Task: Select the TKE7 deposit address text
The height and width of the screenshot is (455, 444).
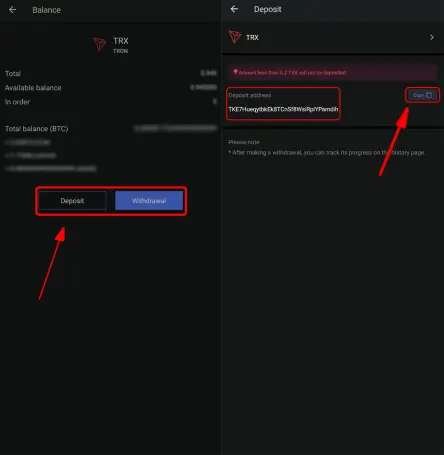Action: pyautogui.click(x=283, y=109)
